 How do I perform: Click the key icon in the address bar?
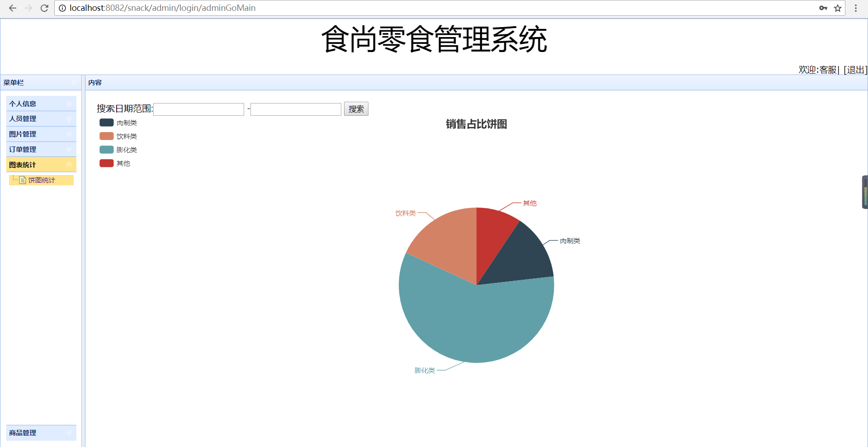[x=824, y=8]
